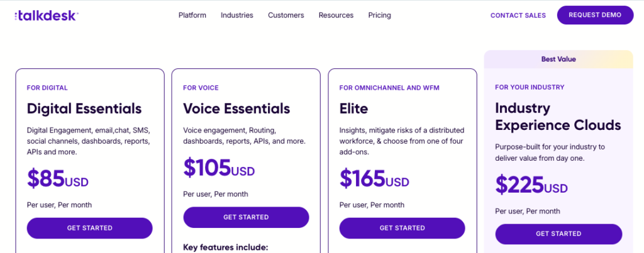The height and width of the screenshot is (253, 644).
Task: Open the Resources menu
Action: tap(336, 15)
